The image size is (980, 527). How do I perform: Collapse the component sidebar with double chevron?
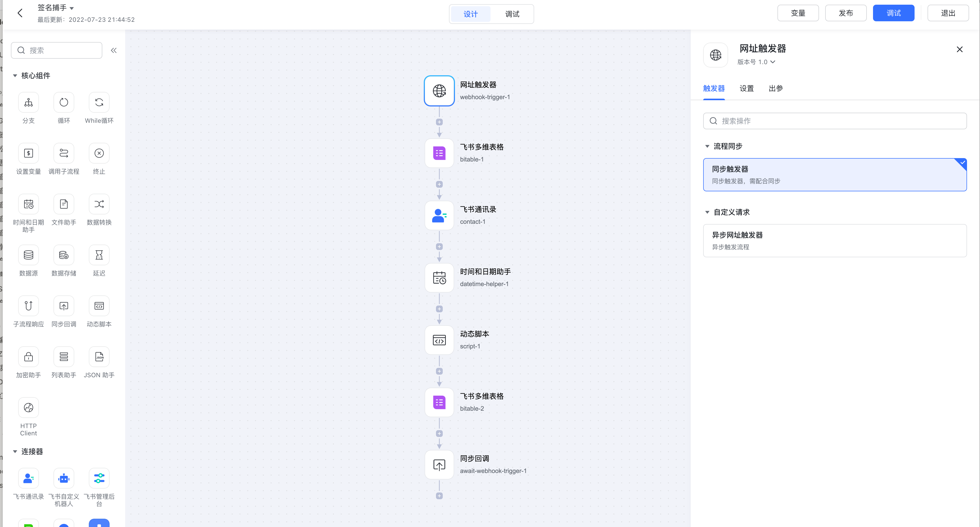coord(114,51)
